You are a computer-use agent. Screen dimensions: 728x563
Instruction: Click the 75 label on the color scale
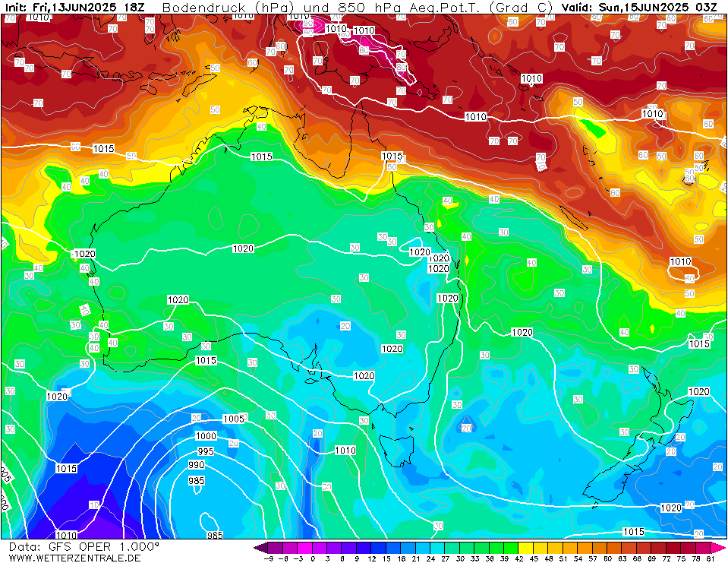click(681, 558)
